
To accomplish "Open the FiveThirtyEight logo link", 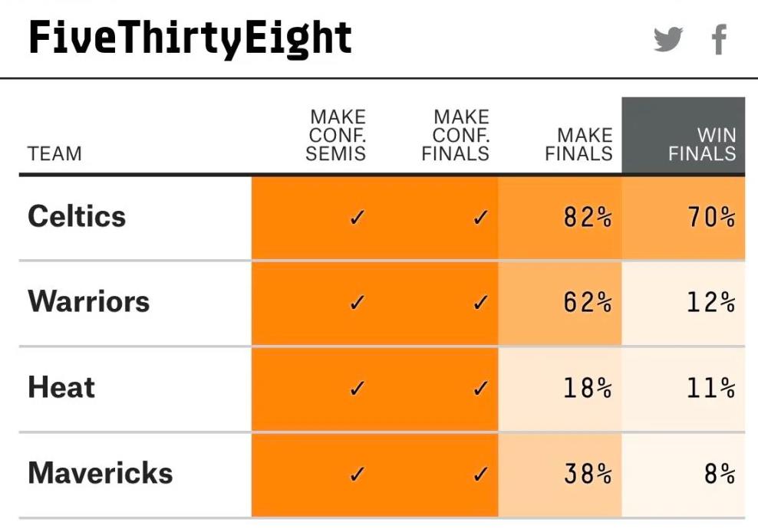I will coord(190,38).
